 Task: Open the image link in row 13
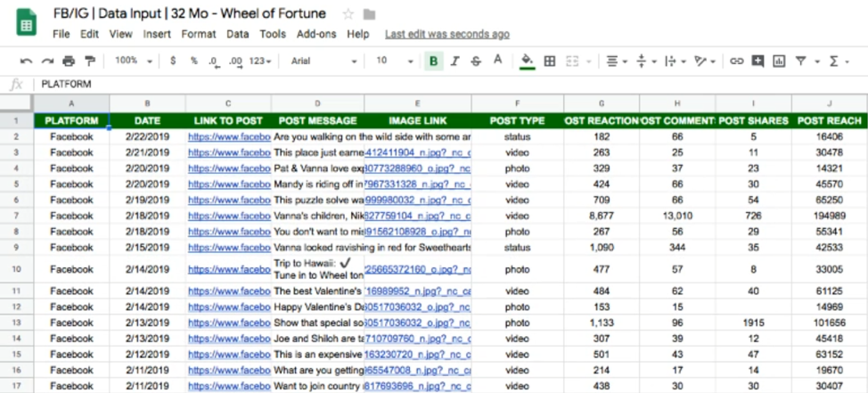(418, 323)
